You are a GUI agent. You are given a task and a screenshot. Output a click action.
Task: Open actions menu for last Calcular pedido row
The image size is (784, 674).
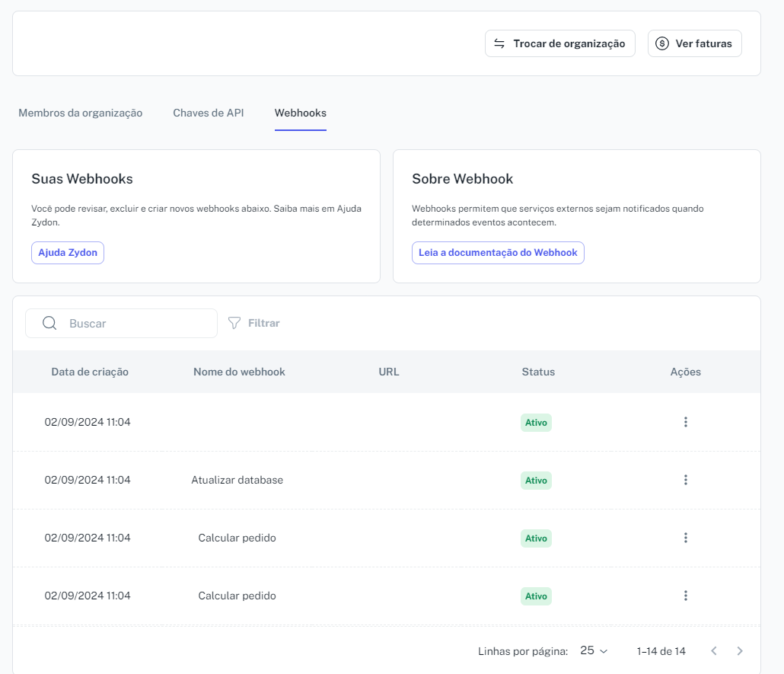tap(686, 596)
